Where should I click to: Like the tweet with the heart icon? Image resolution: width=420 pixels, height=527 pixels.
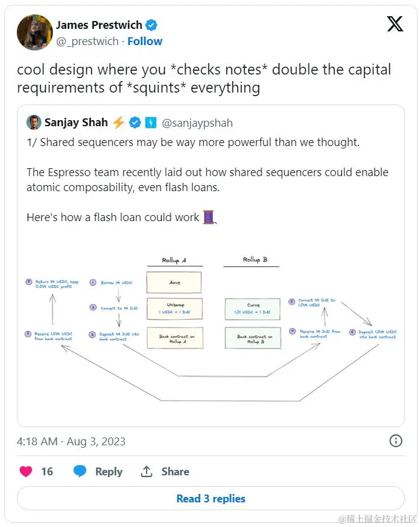26,472
